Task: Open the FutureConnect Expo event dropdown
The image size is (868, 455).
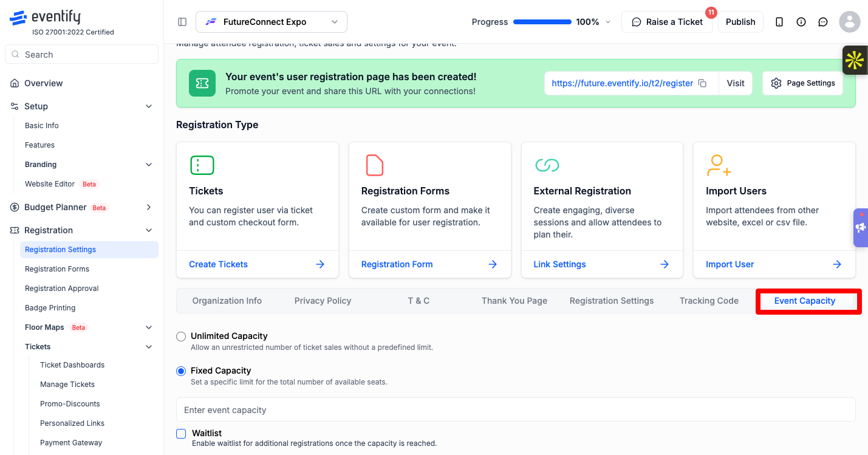Action: 272,22
